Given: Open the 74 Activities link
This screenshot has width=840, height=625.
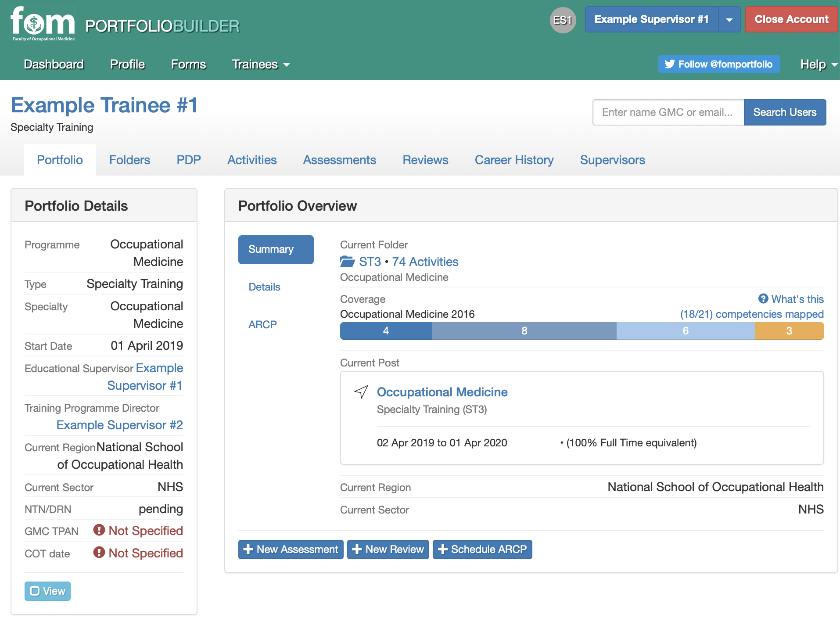Looking at the screenshot, I should pyautogui.click(x=425, y=262).
